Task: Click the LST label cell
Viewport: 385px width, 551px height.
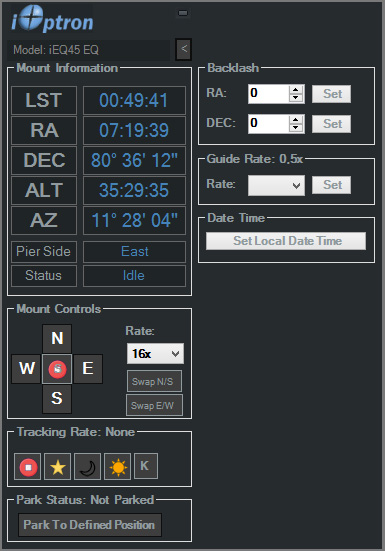Action: (x=44, y=101)
